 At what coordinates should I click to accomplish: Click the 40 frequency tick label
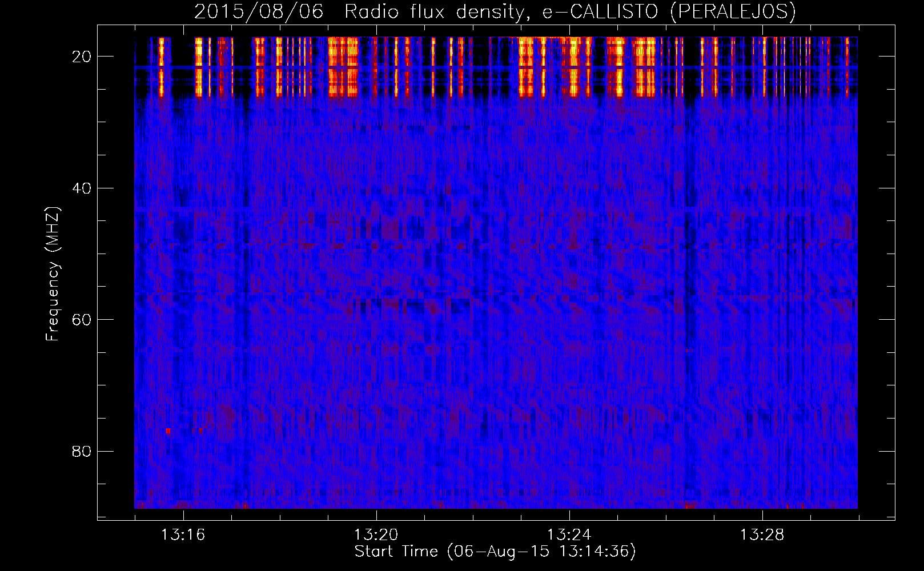click(x=82, y=188)
